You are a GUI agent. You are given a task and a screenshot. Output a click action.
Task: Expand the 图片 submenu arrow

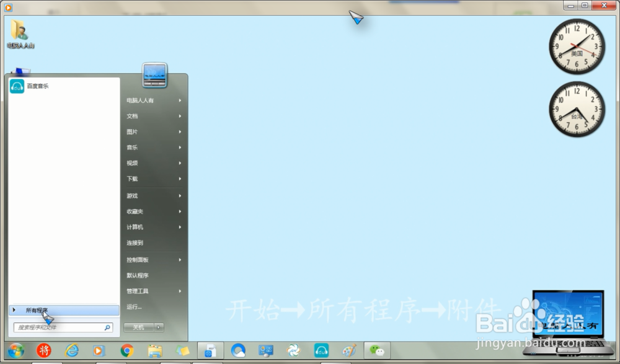click(x=180, y=131)
